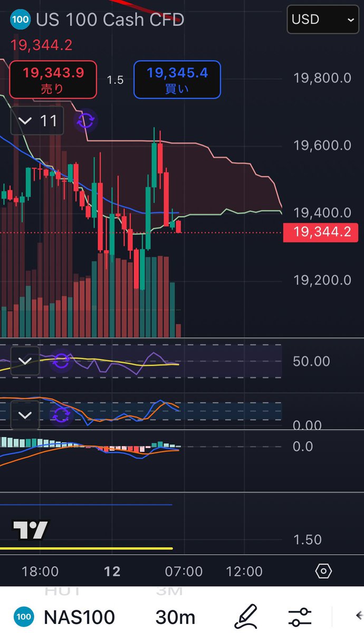Click the 19,344.2 current price label
The width and height of the screenshot is (364, 633).
click(321, 232)
